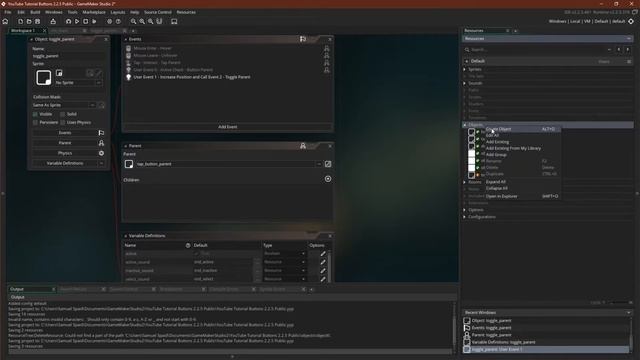Select 'toggle_parent: User Event 1' in Recent Windows
Viewport: 640px width, 360px height.
545,349
